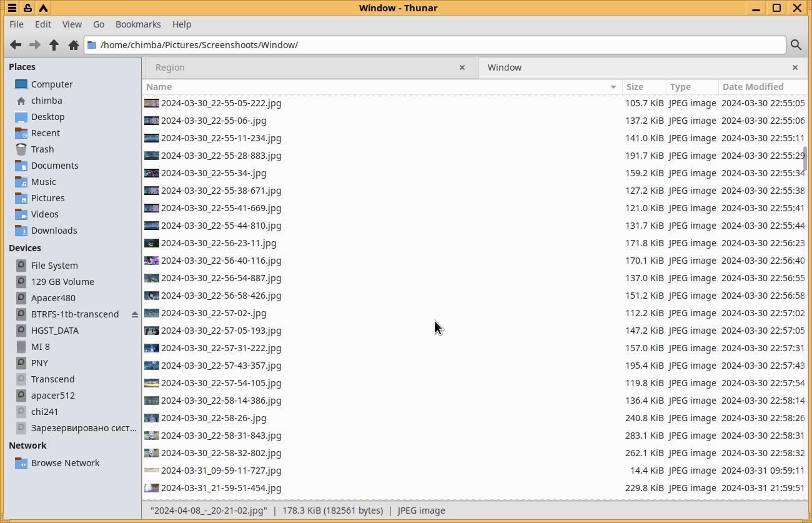Go back using the left arrow button
This screenshot has height=523, width=812.
pos(16,45)
